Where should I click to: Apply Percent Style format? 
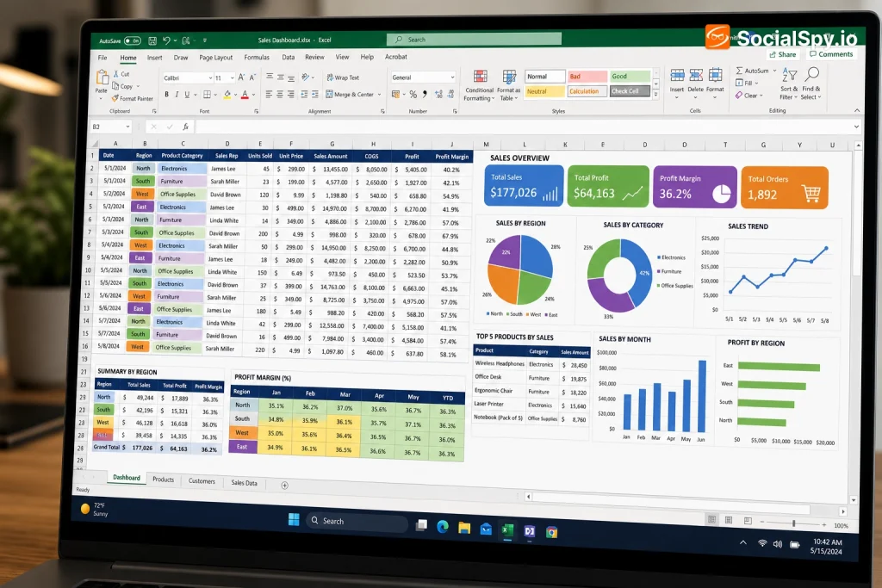[413, 95]
